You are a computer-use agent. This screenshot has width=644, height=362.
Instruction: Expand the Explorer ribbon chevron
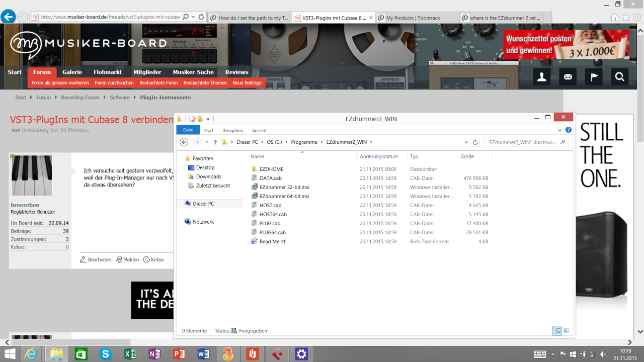click(560, 130)
